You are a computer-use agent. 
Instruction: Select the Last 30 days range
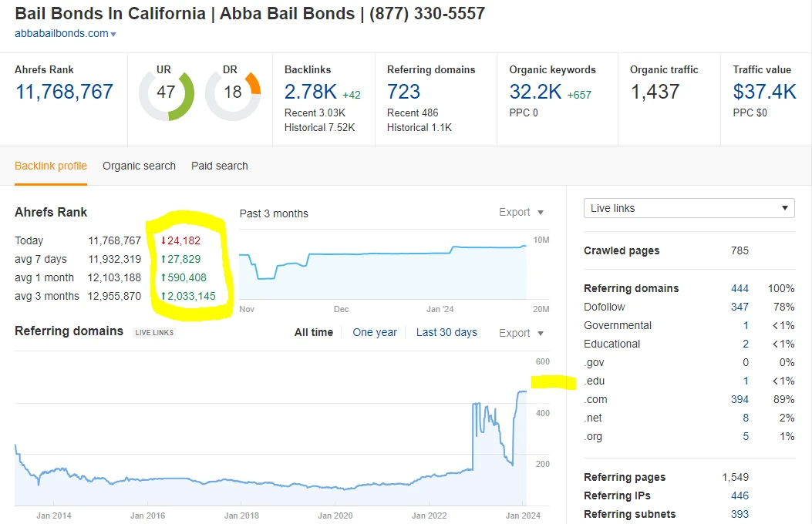click(446, 333)
